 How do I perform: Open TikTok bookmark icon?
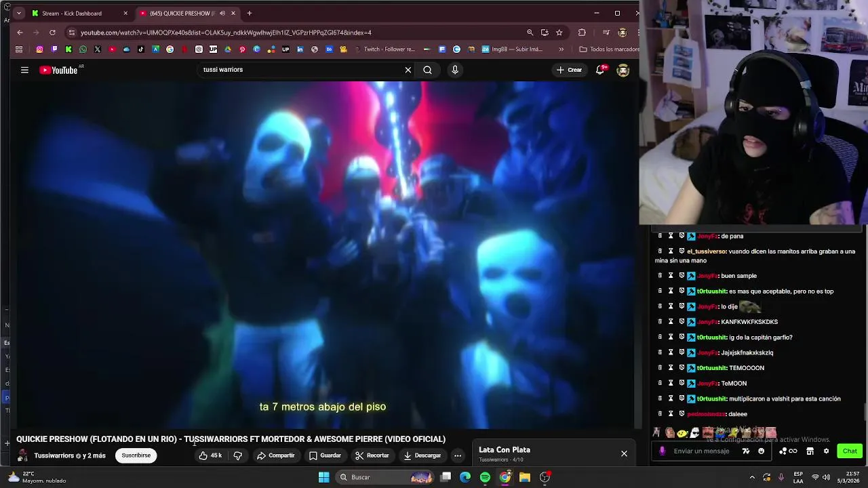[x=141, y=49]
